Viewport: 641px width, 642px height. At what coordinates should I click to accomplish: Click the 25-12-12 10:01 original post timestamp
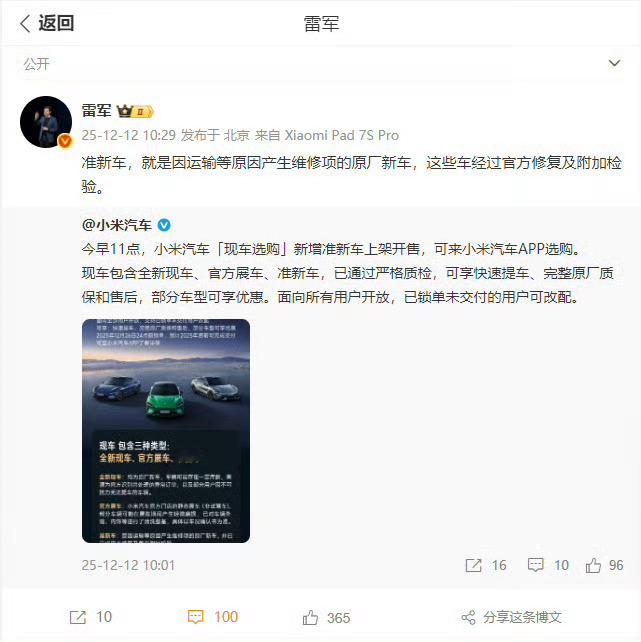(x=128, y=565)
